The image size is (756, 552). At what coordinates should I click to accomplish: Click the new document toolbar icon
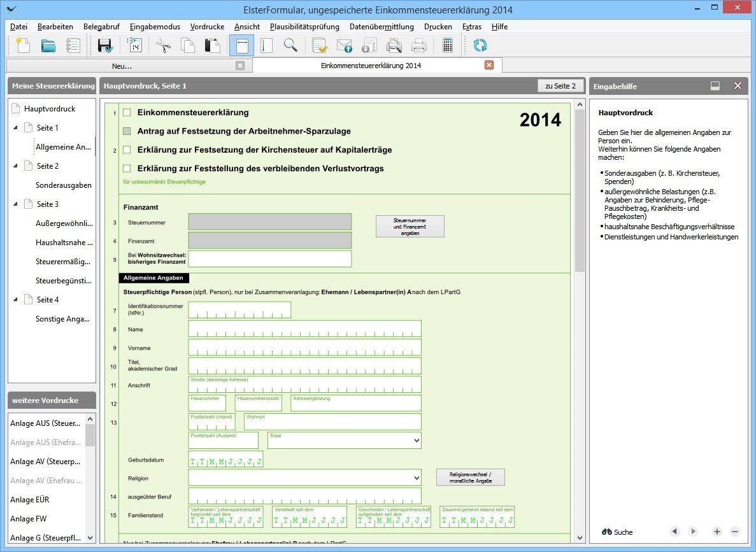pos(23,46)
